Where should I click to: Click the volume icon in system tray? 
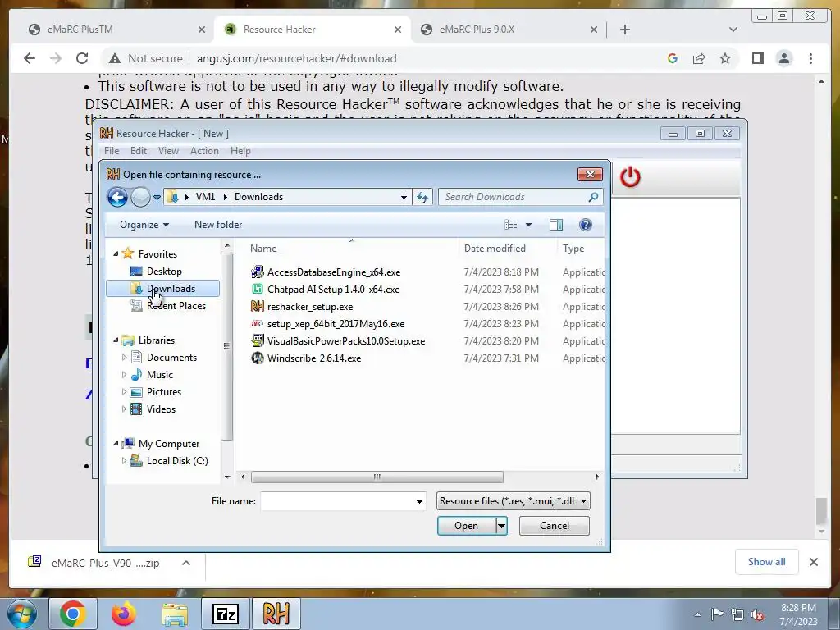[x=757, y=614]
